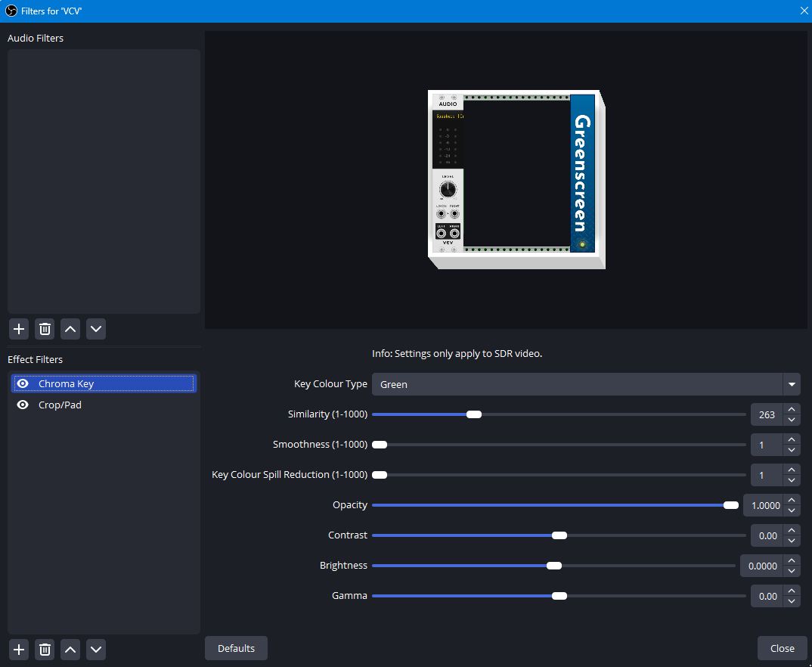
Task: Click the Opacity value input field
Action: (x=763, y=505)
